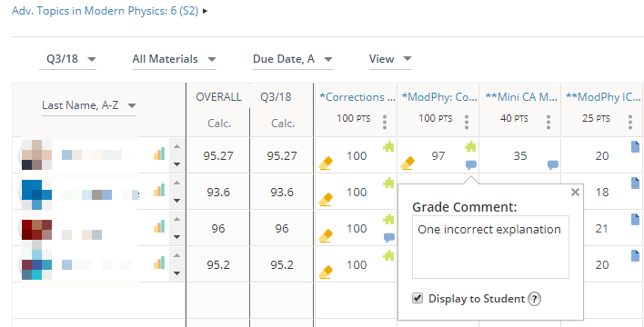Viewport: 644px width, 327px height.
Task: Open submission document icon beside grade 21
Action: [x=636, y=220]
